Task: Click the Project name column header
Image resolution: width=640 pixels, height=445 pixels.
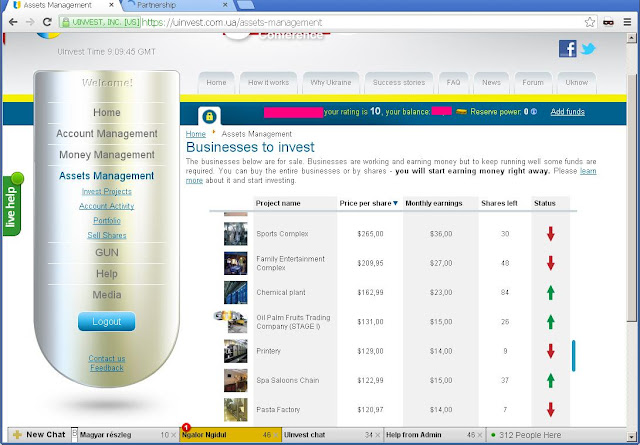Action: 278,203
